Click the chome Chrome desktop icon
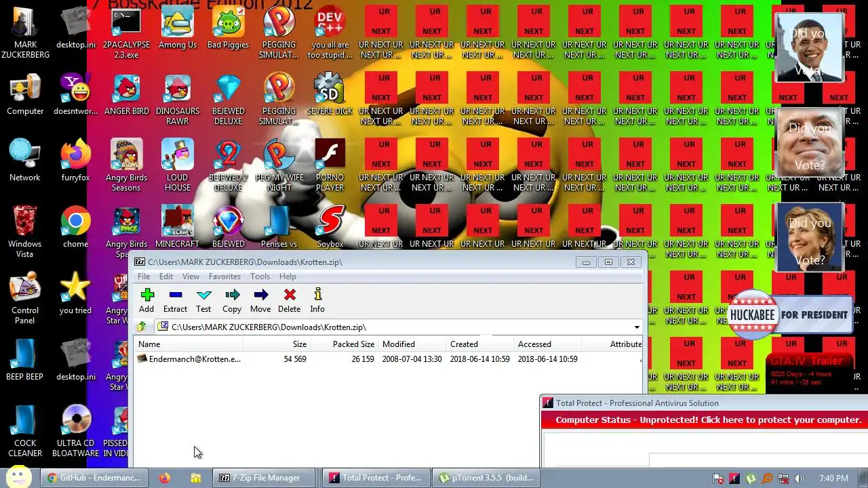Screen dimensions: 868x488 [x=76, y=227]
